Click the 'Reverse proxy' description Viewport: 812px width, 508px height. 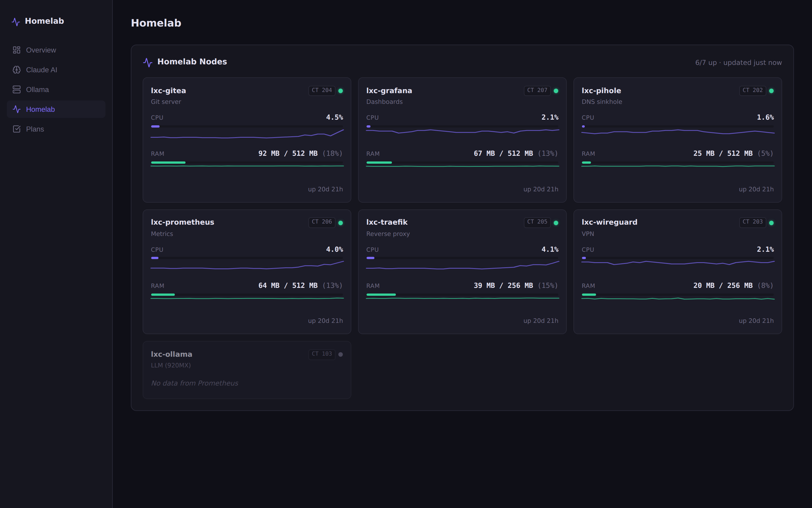[388, 234]
